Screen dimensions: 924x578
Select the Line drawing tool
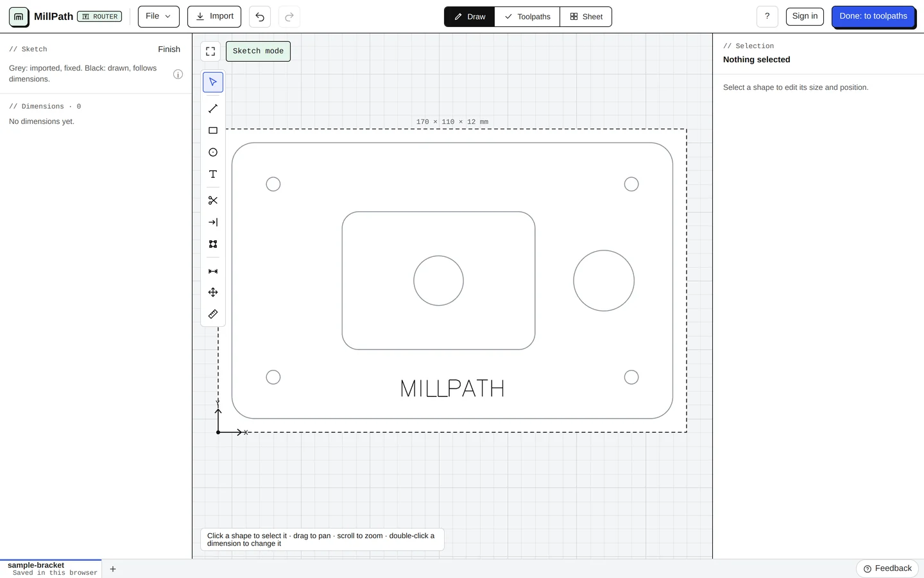coord(213,109)
